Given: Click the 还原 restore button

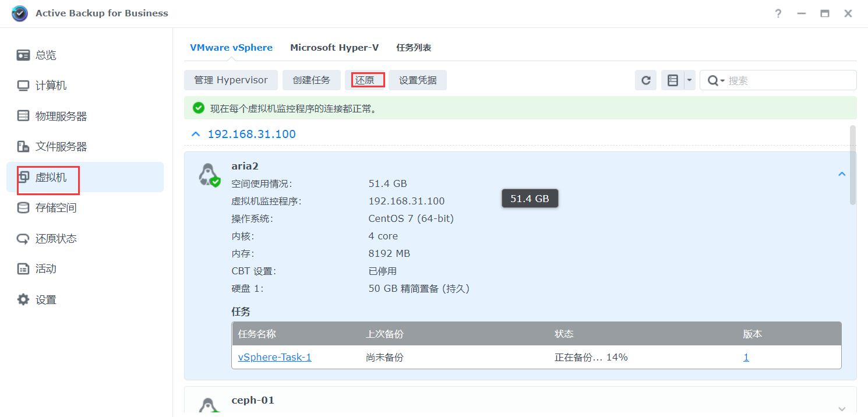Looking at the screenshot, I should [x=365, y=80].
